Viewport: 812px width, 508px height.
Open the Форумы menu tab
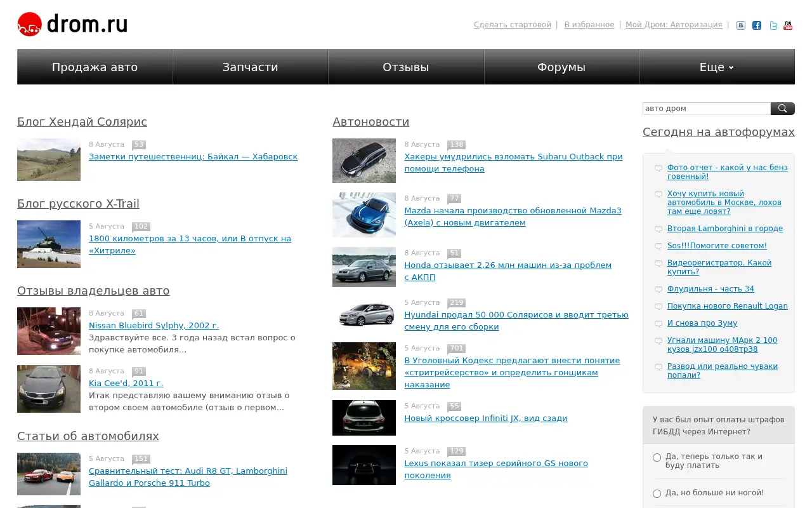tap(561, 67)
